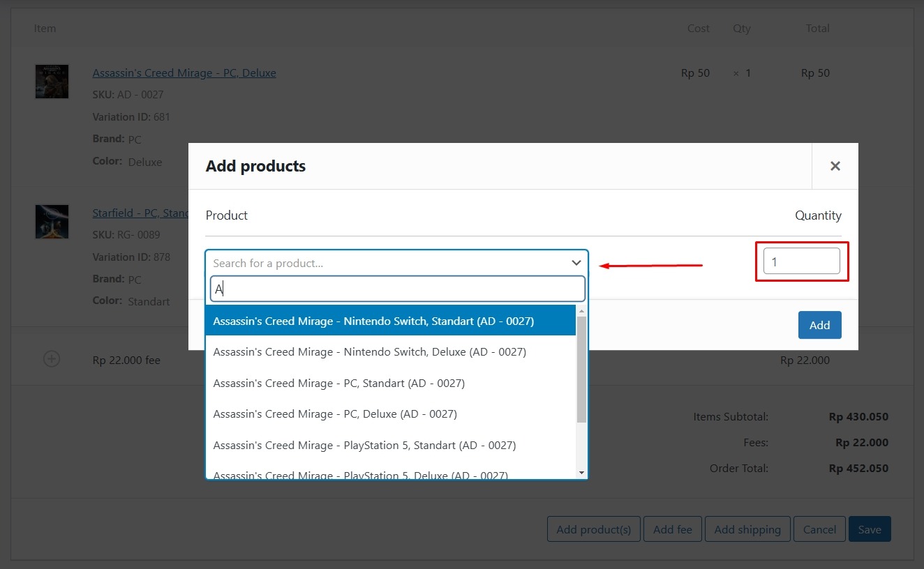The width and height of the screenshot is (924, 569).
Task: Click the Add button in dialog
Action: coord(819,325)
